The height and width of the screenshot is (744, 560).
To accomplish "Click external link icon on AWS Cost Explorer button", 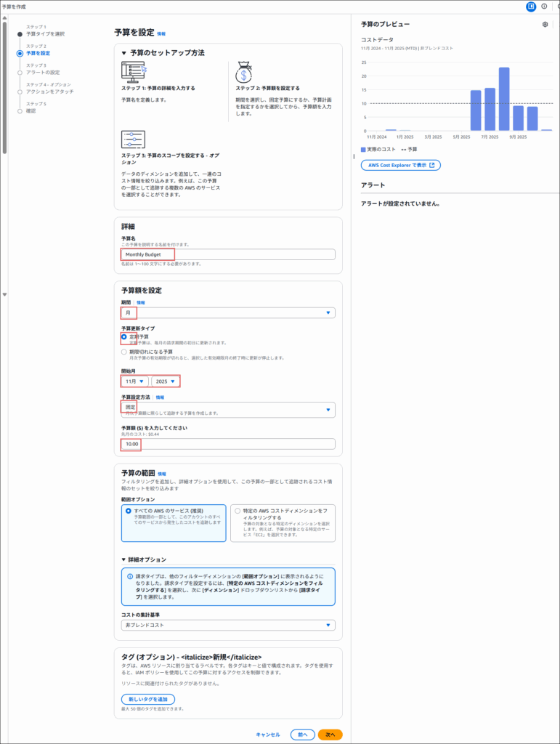I will click(x=431, y=165).
